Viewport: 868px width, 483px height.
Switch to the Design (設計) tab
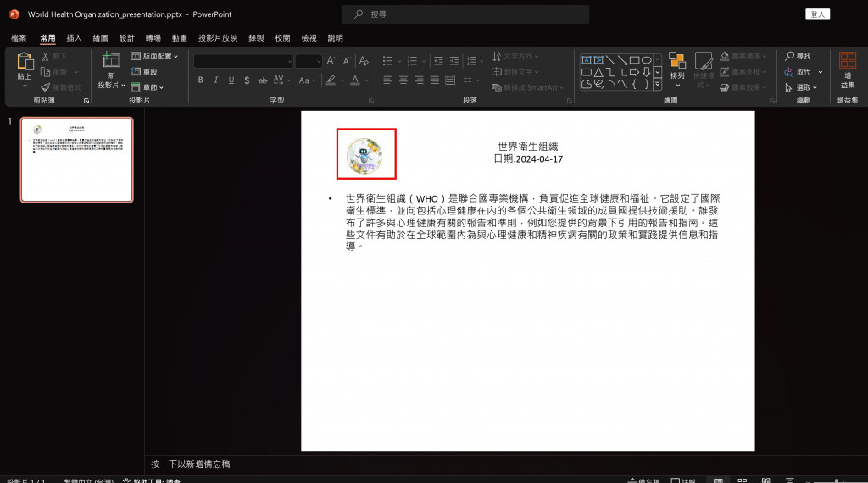click(x=127, y=37)
